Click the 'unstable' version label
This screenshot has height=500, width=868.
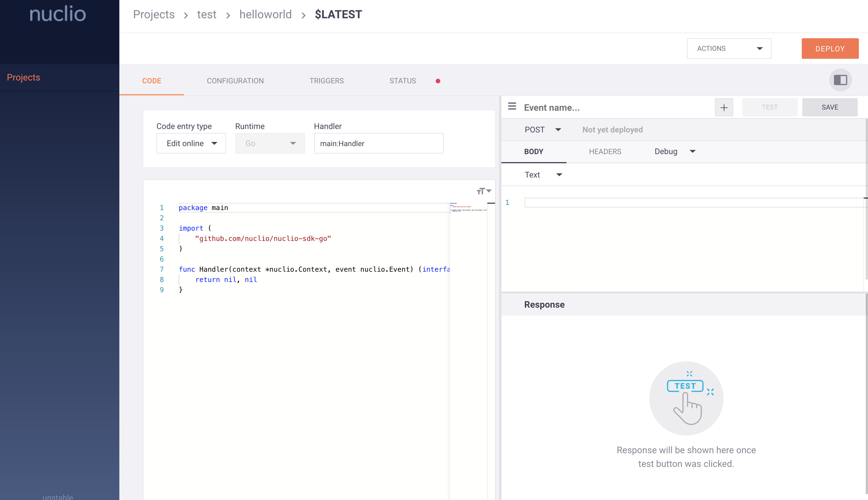[58, 497]
